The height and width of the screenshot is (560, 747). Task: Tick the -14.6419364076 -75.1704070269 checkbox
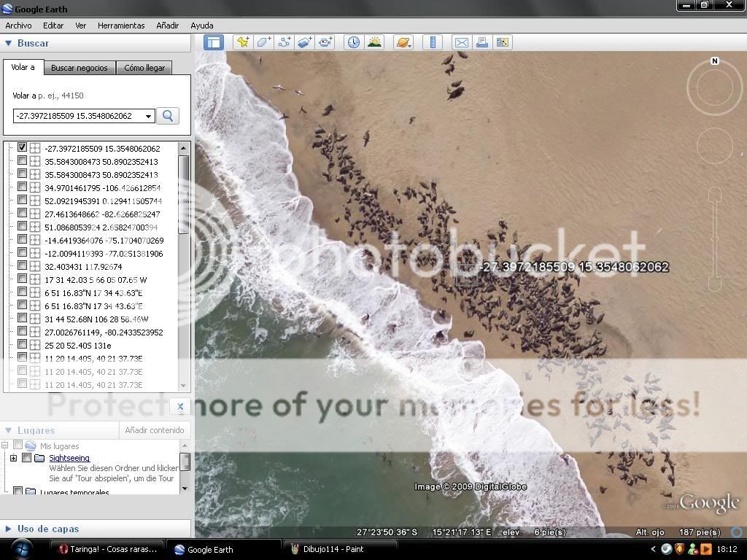(x=22, y=239)
